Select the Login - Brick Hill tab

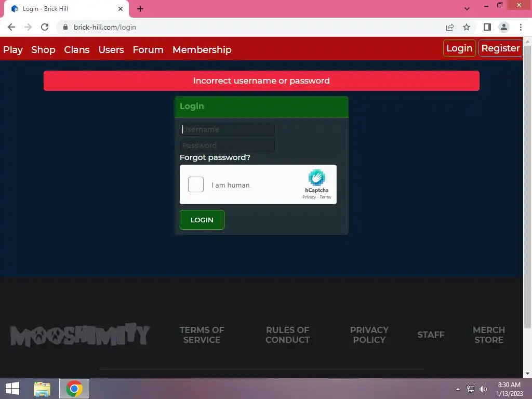[66, 9]
